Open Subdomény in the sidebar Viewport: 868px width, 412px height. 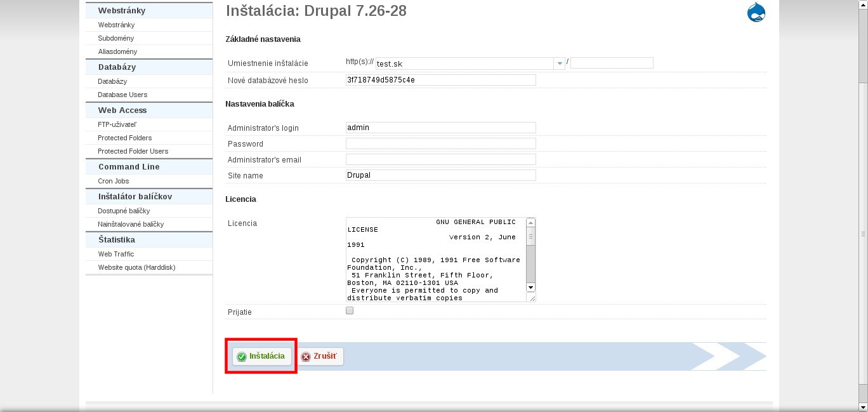click(x=116, y=38)
